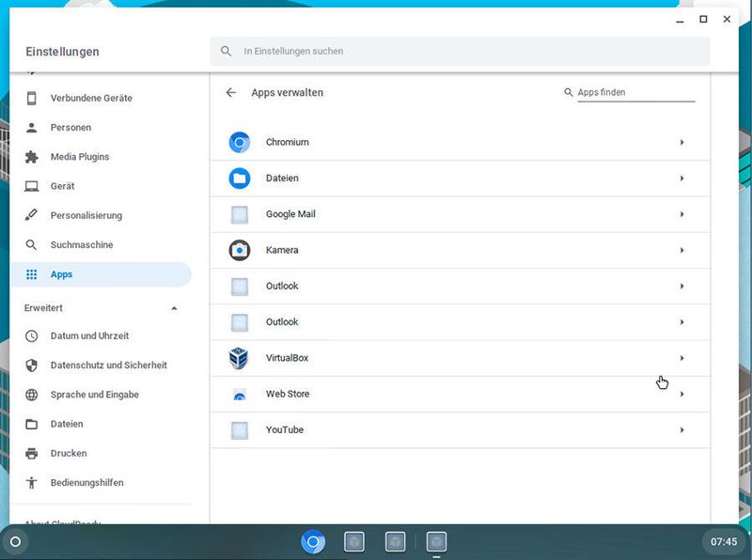Screen dimensions: 752x560
Task: Click the accessibility icon for Bedienungshilfen
Action: (x=32, y=482)
